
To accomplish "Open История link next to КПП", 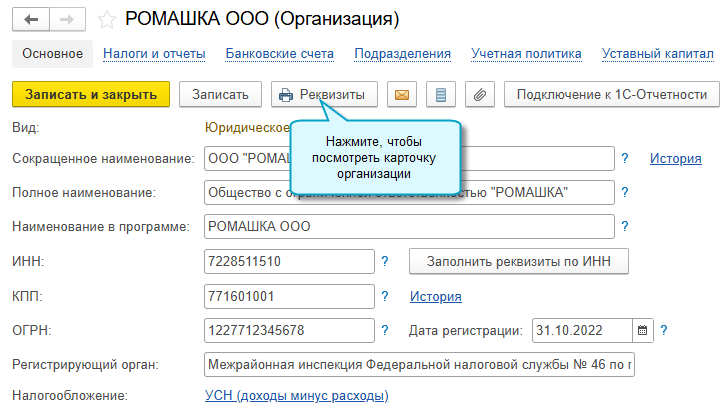I will pyautogui.click(x=435, y=296).
